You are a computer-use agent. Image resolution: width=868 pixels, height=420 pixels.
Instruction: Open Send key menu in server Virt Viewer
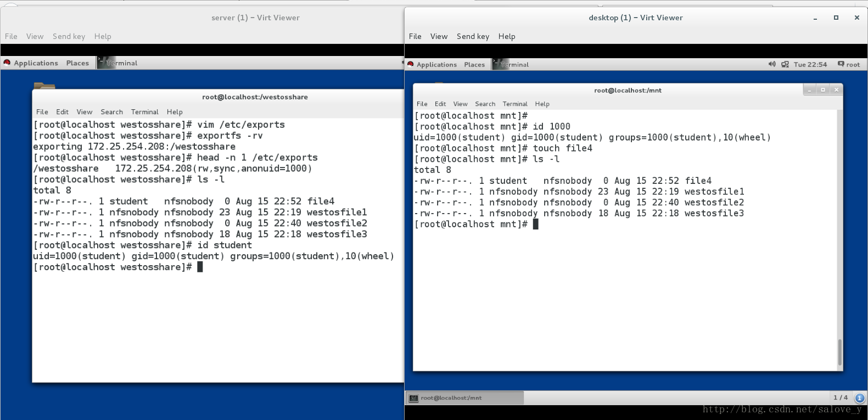pyautogui.click(x=69, y=36)
